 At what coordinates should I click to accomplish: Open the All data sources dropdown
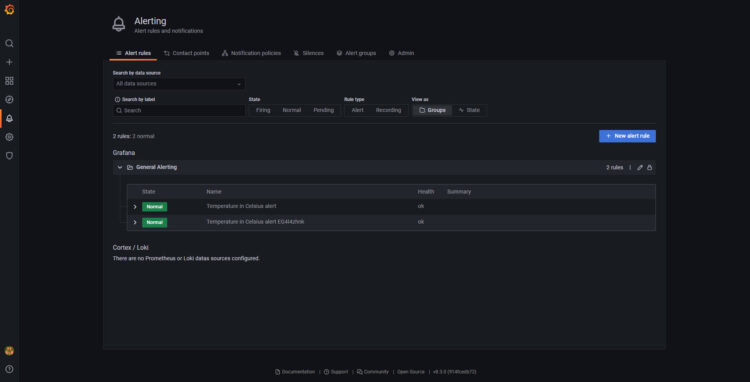coord(179,84)
